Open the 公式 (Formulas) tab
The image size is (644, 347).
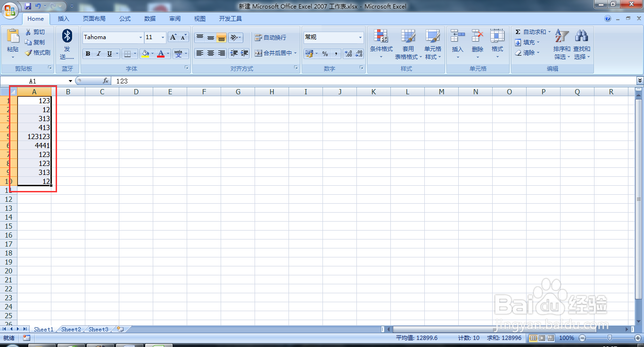pyautogui.click(x=125, y=19)
